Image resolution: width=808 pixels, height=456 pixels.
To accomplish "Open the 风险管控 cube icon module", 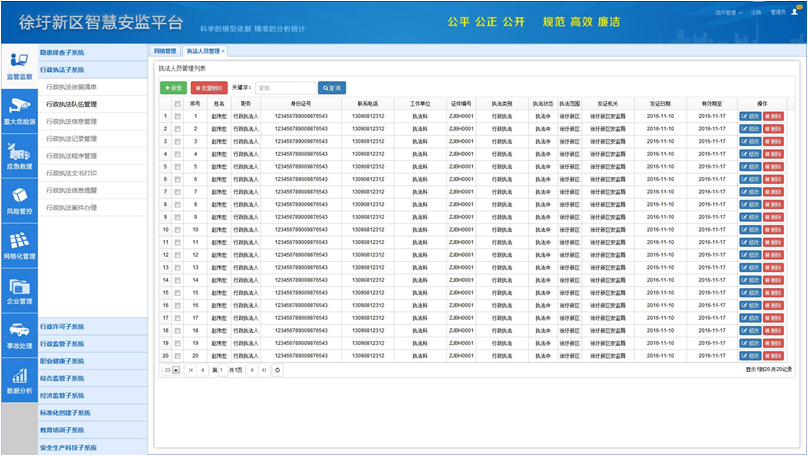I will (x=19, y=200).
